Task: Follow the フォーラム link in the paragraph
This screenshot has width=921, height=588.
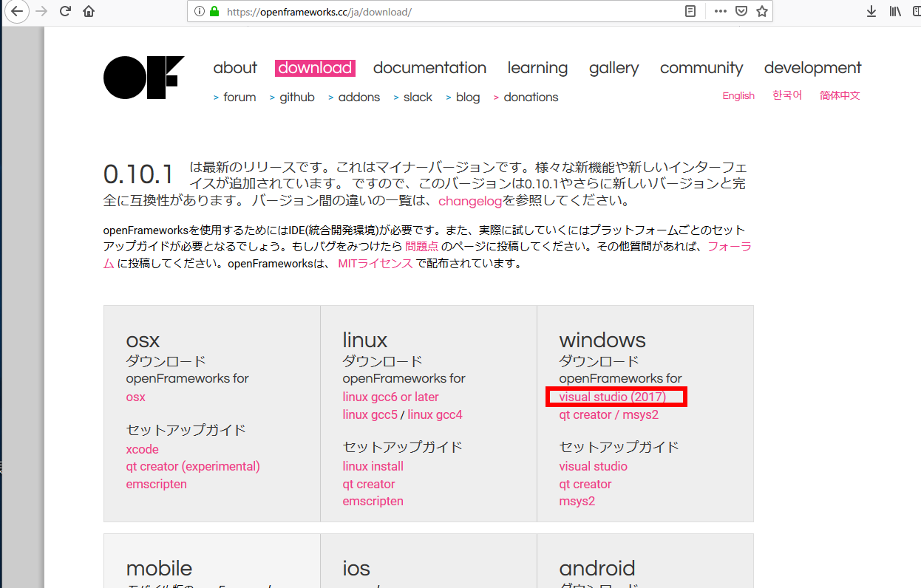Action: tap(729, 246)
